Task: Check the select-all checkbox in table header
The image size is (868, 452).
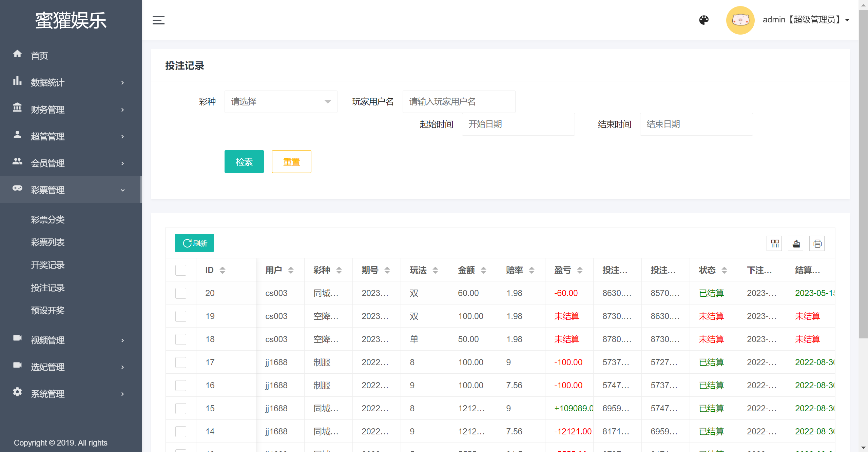Action: 181,270
